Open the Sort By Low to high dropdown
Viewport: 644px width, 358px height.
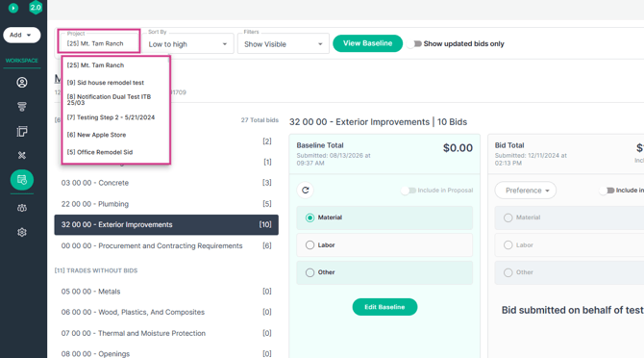(187, 43)
